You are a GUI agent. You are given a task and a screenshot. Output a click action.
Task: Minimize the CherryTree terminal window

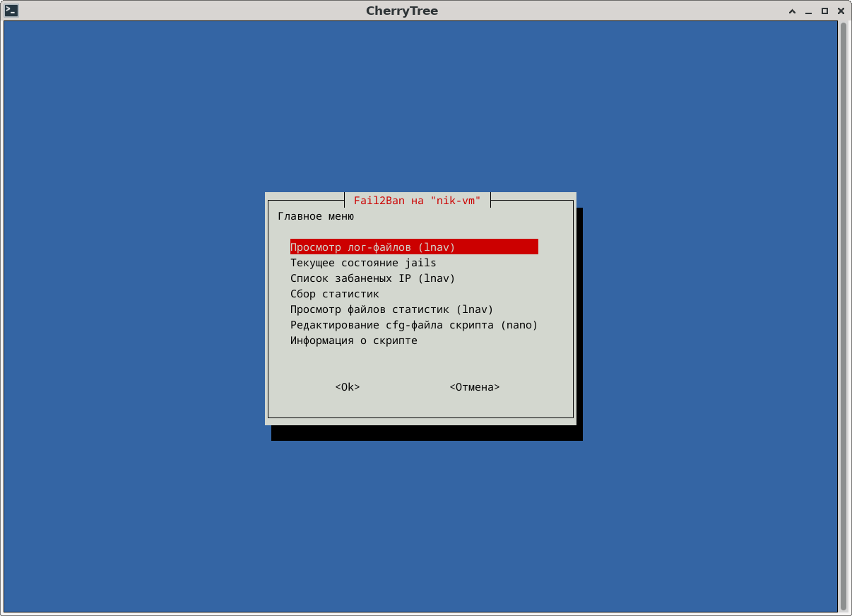click(x=808, y=11)
